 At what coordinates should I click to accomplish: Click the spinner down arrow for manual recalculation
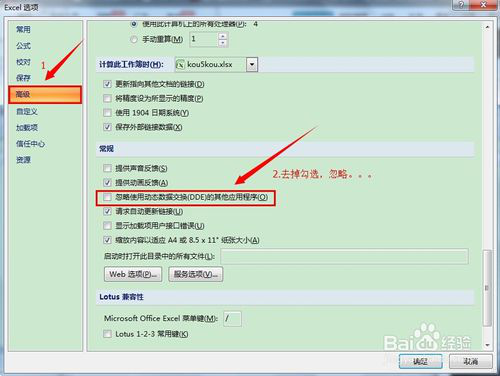pyautogui.click(x=223, y=43)
